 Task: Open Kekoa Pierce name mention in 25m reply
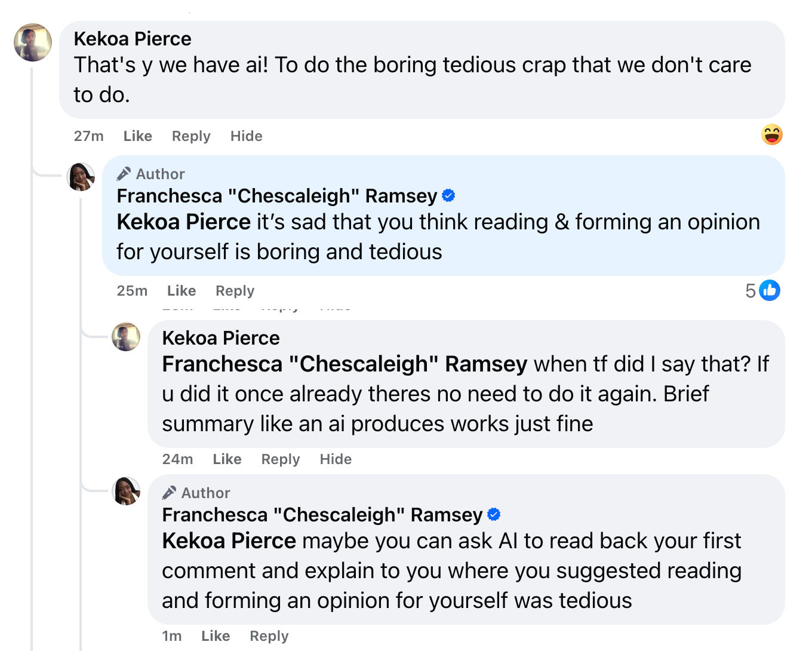point(183,222)
